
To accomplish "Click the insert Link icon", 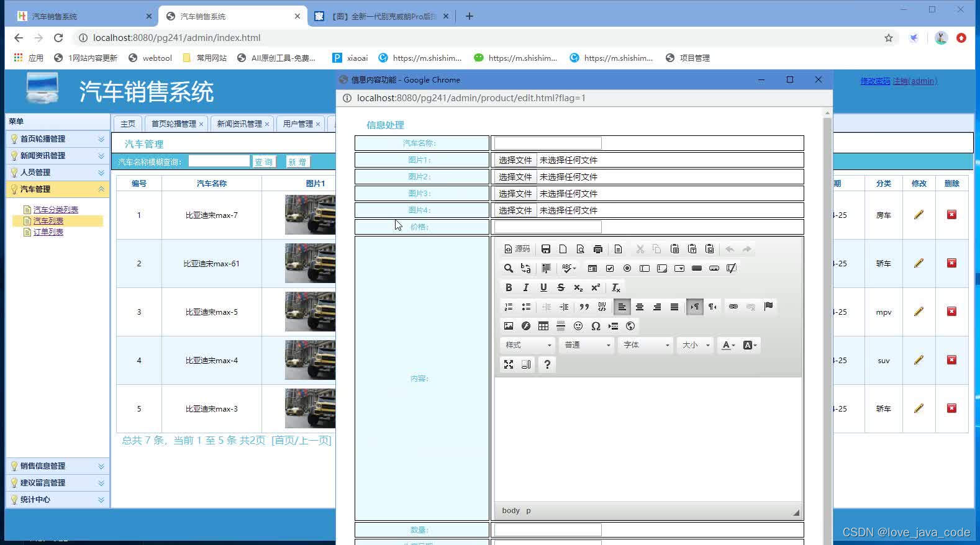I will point(733,307).
